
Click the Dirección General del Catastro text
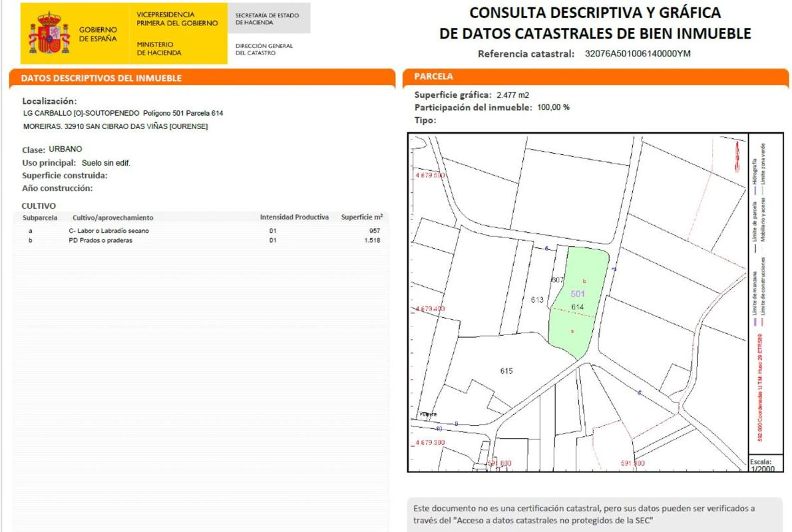tap(264, 49)
